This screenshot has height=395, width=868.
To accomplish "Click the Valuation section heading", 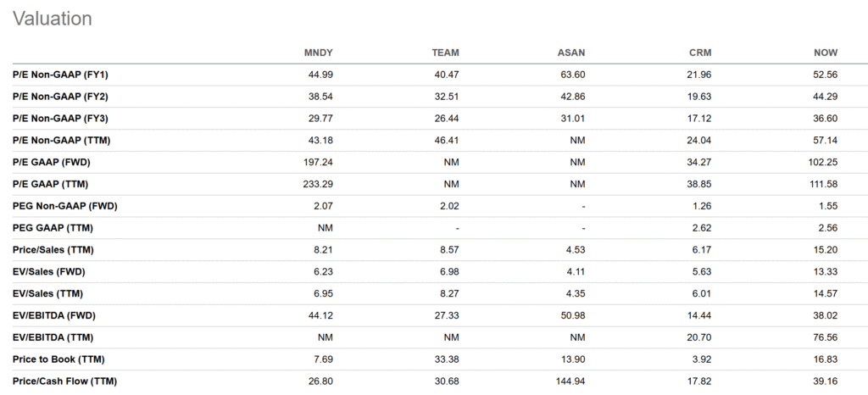I will point(52,18).
